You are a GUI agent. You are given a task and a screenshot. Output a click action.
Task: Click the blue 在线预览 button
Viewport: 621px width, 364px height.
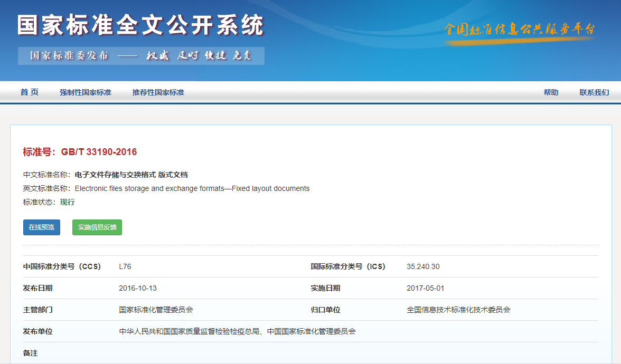[42, 227]
